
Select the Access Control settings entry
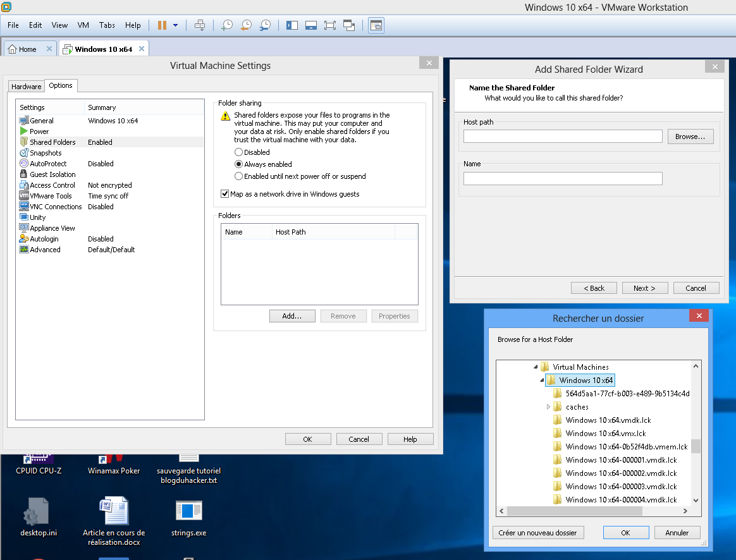[110, 185]
